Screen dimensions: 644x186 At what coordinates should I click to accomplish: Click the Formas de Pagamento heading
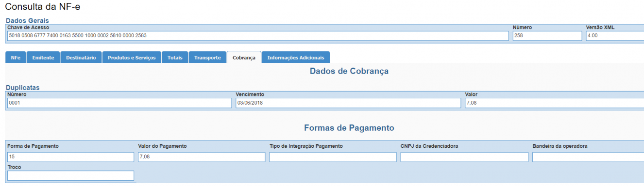pos(349,128)
